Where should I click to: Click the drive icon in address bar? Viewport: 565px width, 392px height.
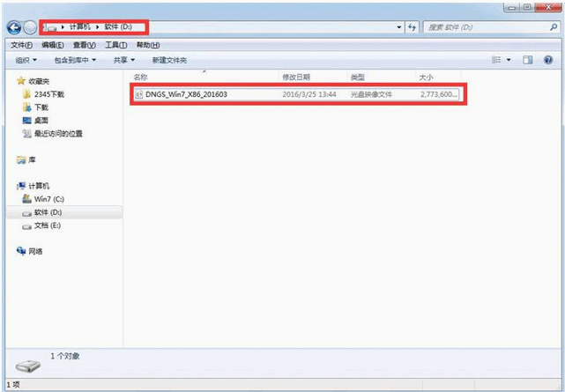click(52, 27)
